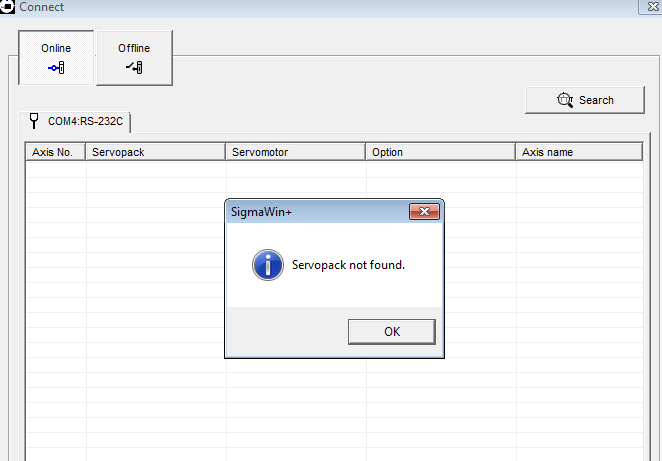
Task: Click the Axis name column header
Action: 579,152
